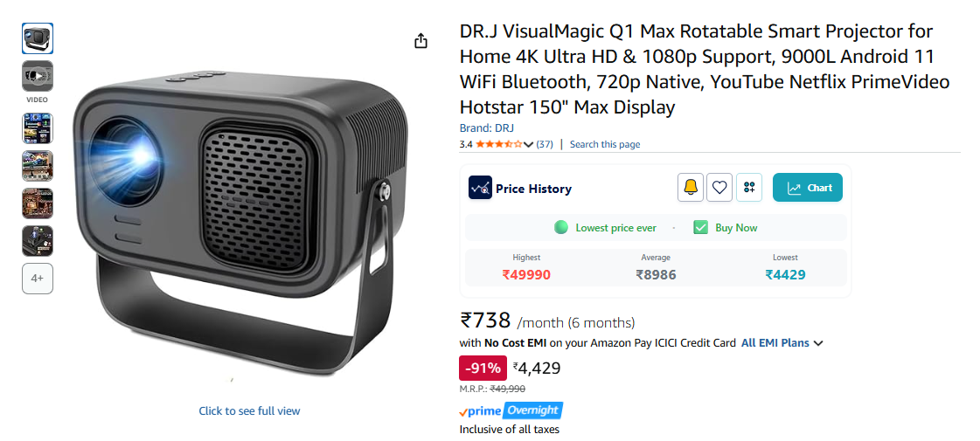Click the Lowest price ever indicator
Viewport: 980px width, 441px height.
pos(605,228)
